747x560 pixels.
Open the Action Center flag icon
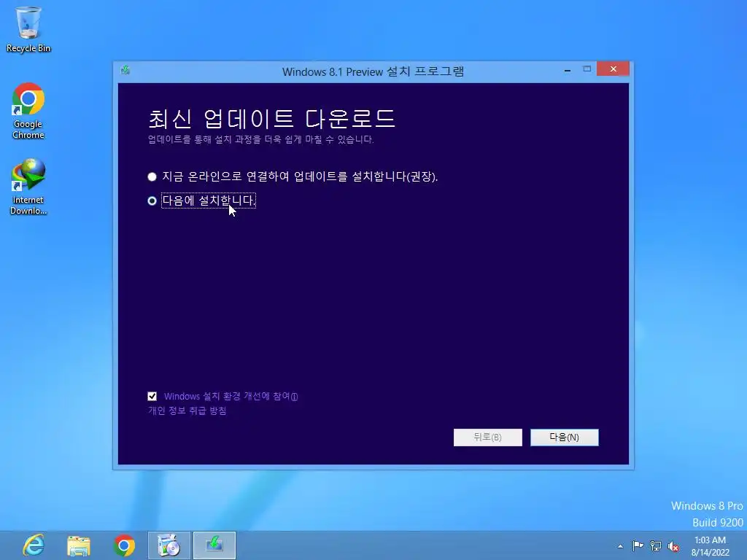pos(638,546)
